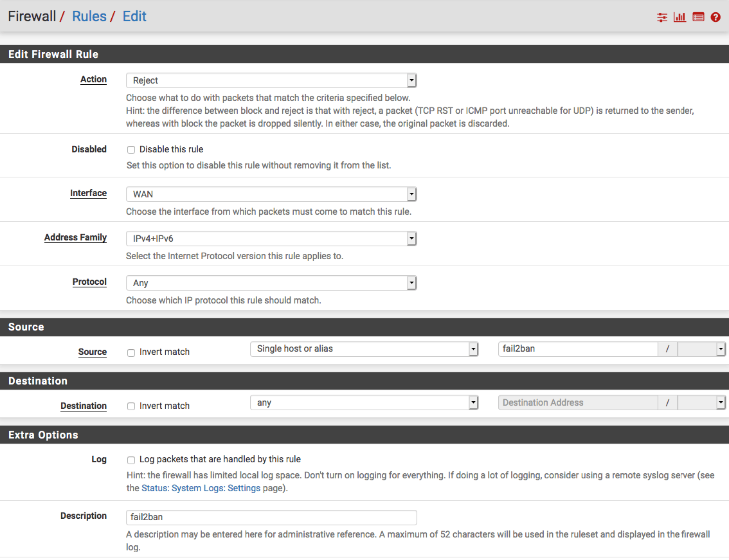Click the fail2ban source address field
Image resolution: width=729 pixels, height=560 pixels.
click(577, 348)
